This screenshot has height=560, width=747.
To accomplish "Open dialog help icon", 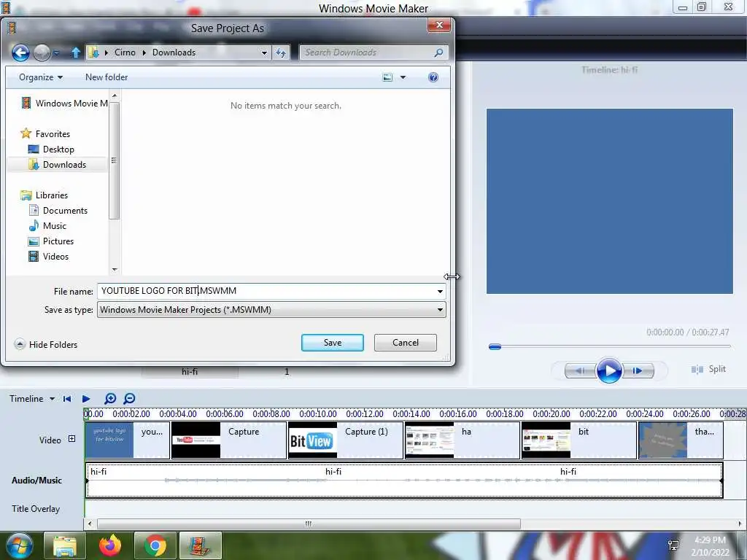I will coord(433,77).
